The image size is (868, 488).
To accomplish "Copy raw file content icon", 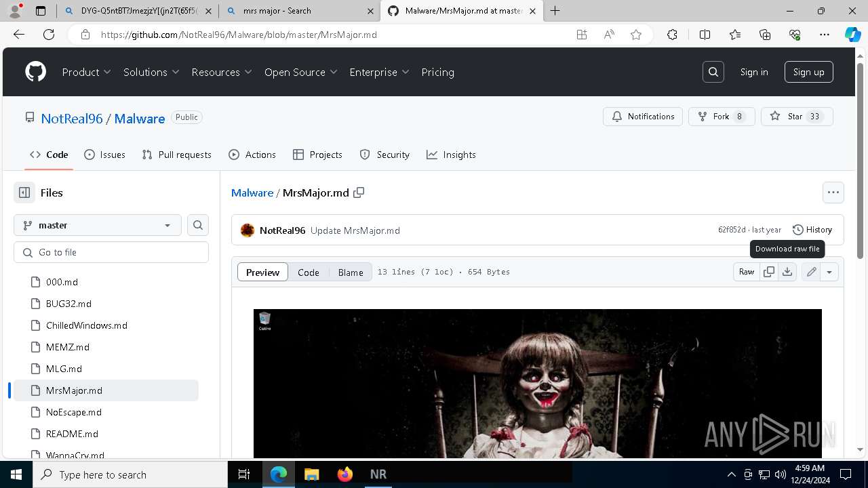I will 769,272.
